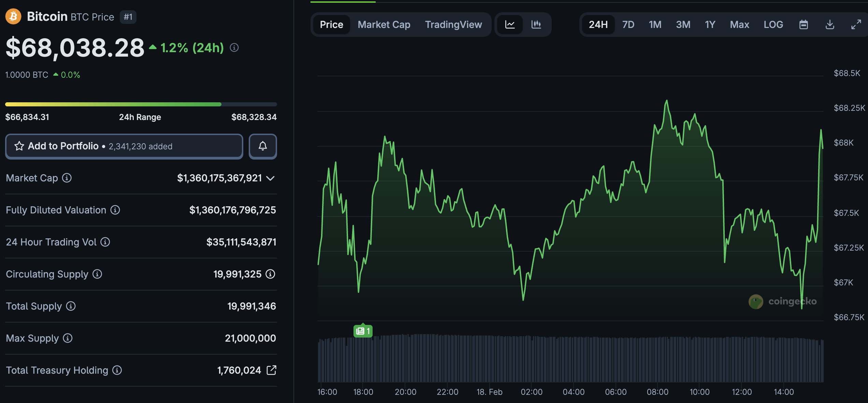Switch to line chart view icon
Viewport: 868px width, 403px height.
point(510,25)
